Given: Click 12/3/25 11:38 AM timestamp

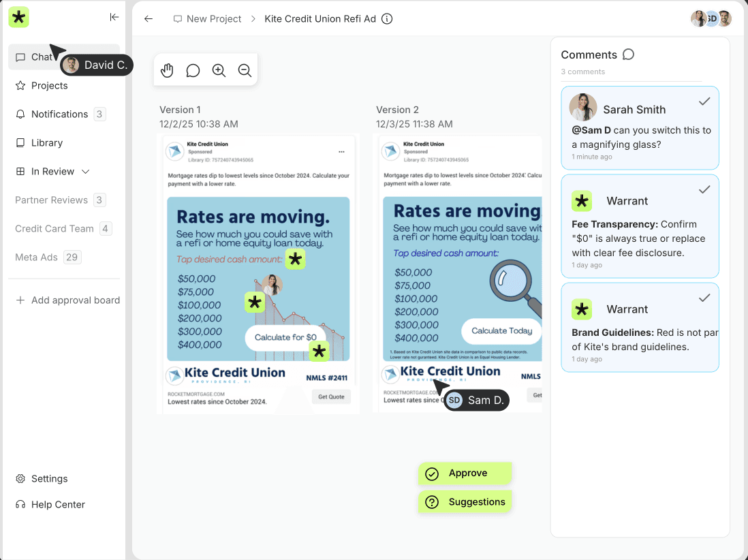Looking at the screenshot, I should 414,124.
